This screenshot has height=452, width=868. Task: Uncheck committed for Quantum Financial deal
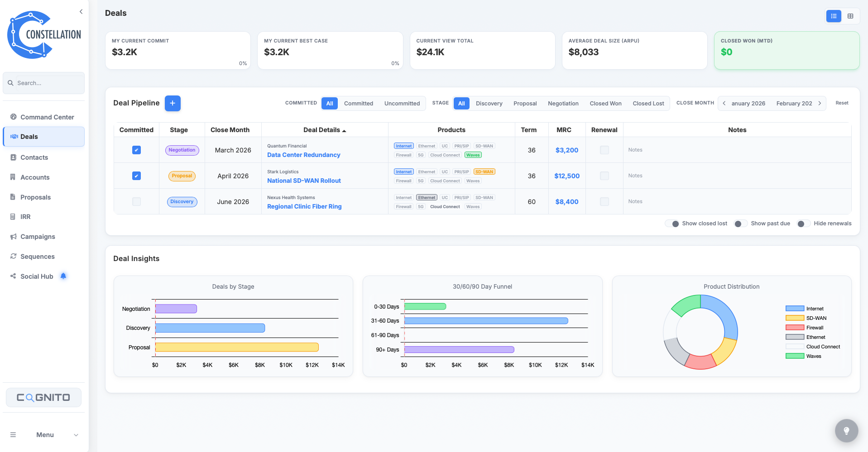pyautogui.click(x=136, y=150)
